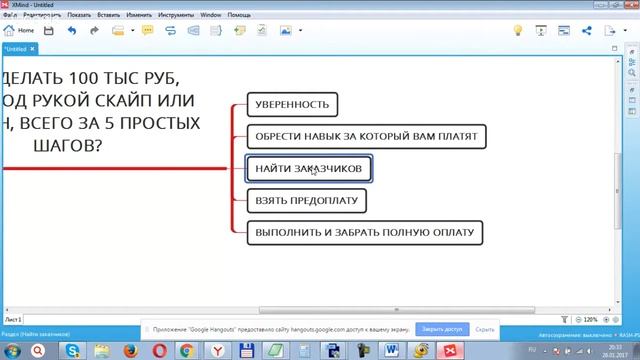Viewport: 640px width, 360px height.
Task: Save the mind map using floppy icon
Action: pos(49,31)
